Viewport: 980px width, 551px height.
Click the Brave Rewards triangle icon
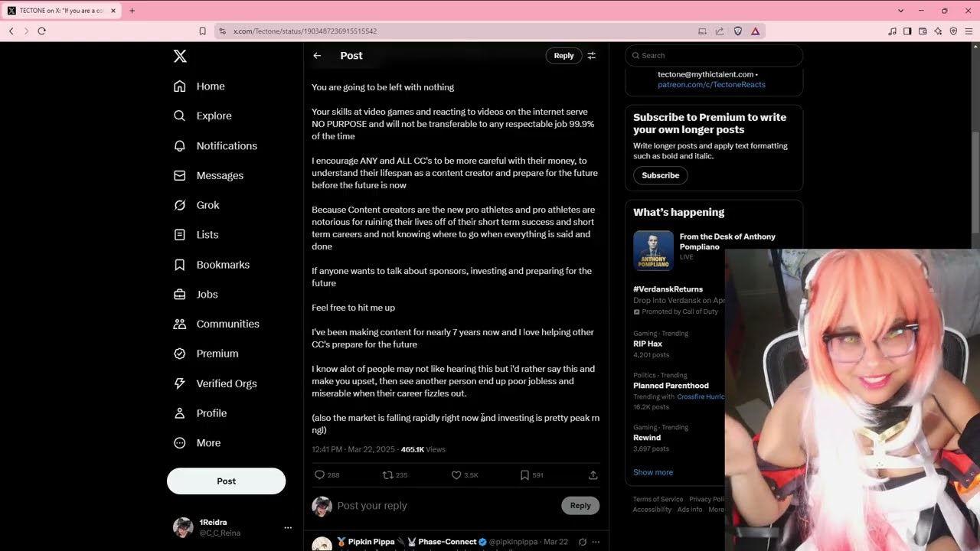click(x=755, y=31)
